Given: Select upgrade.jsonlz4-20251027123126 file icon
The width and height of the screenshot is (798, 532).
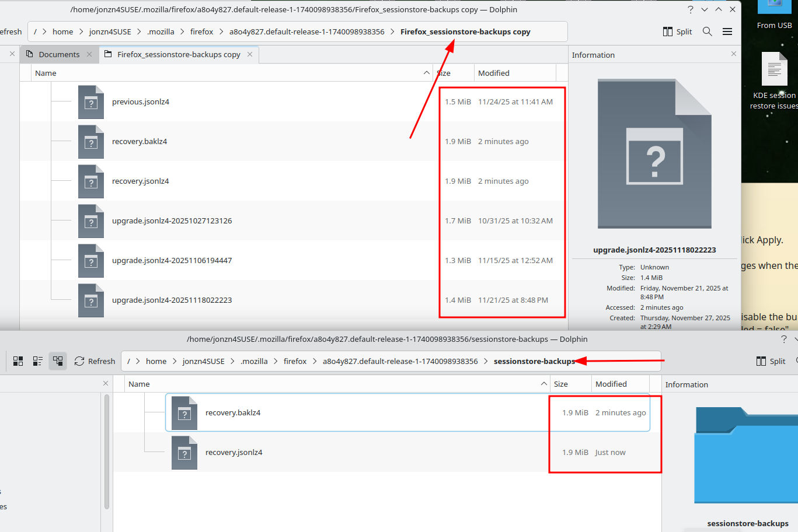Looking at the screenshot, I should click(91, 221).
